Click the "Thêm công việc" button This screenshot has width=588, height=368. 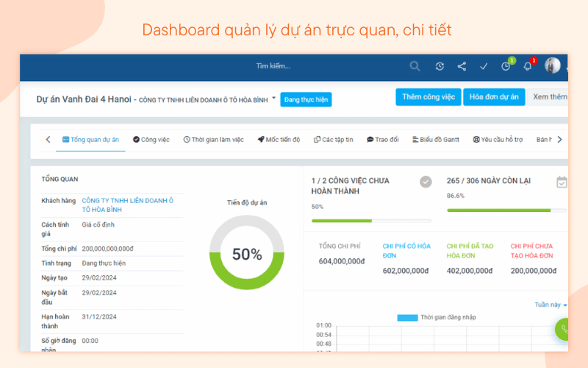tap(429, 97)
